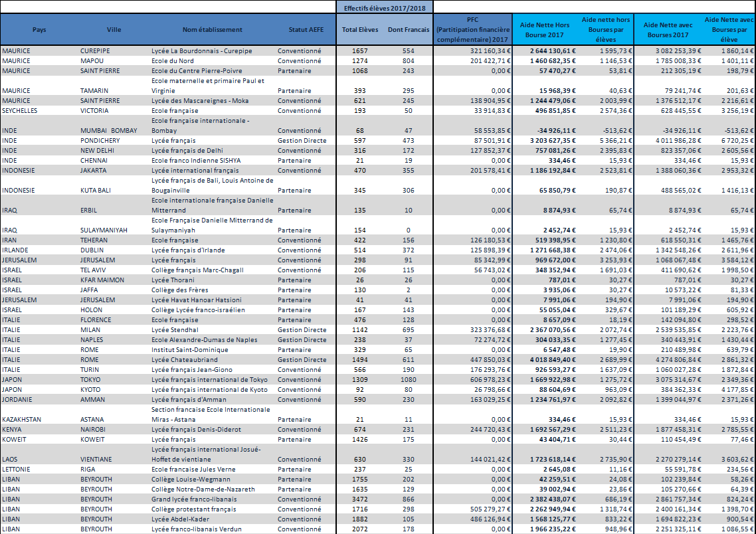Click "Gestion Directe" status for Lycée Chateaubriand

pos(302,360)
